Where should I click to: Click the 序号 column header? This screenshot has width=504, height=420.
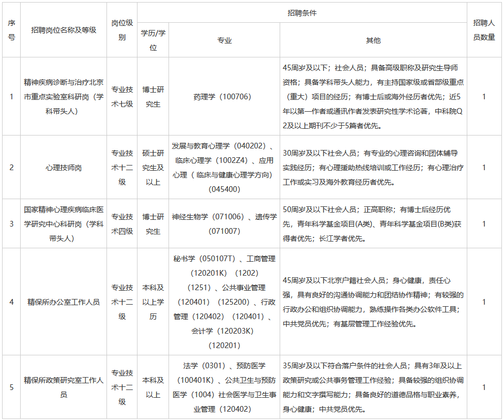pyautogui.click(x=11, y=30)
